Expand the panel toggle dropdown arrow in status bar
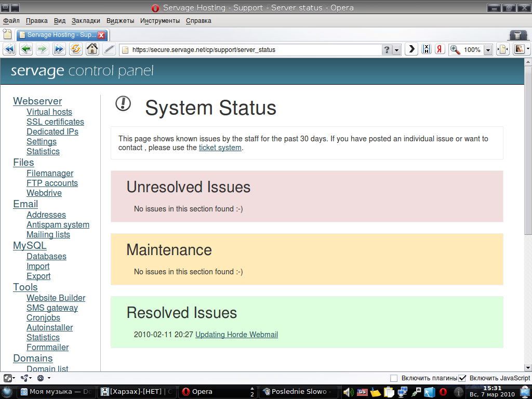Screen dimensions: 532x399 14,378
